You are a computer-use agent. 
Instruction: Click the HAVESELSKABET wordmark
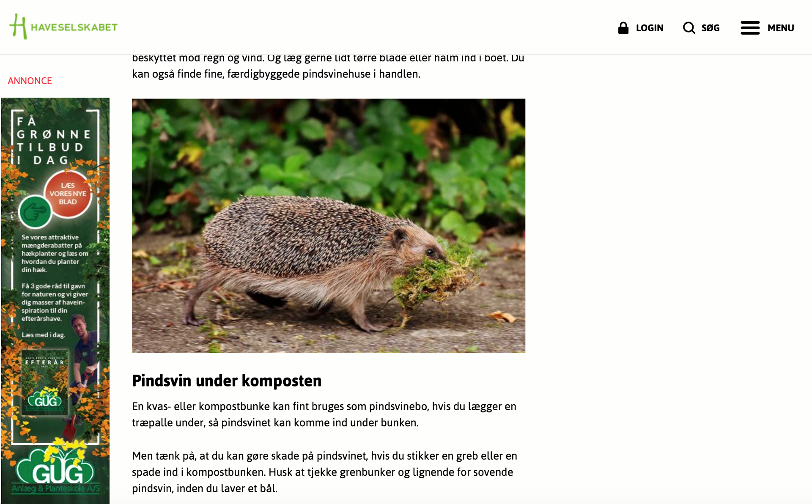(x=74, y=27)
